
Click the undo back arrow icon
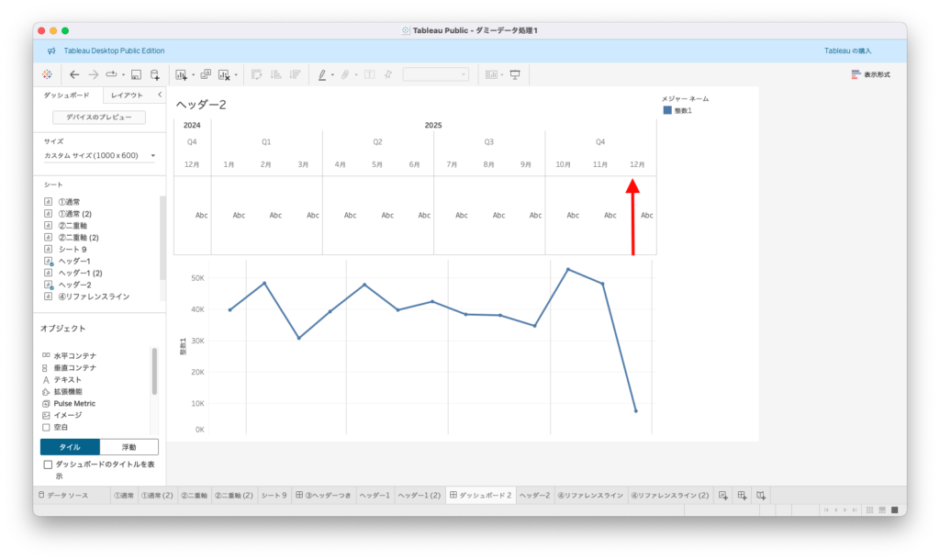[74, 74]
